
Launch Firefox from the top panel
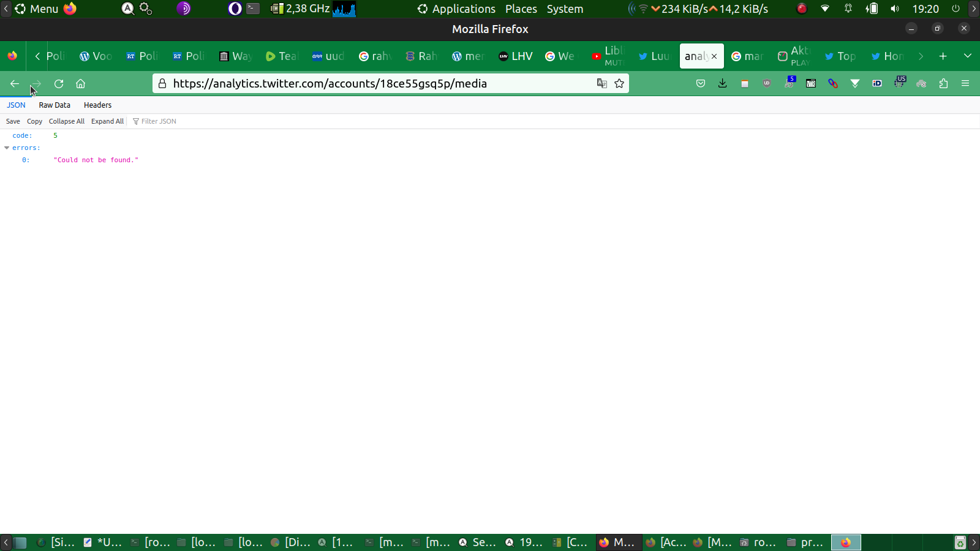[70, 9]
